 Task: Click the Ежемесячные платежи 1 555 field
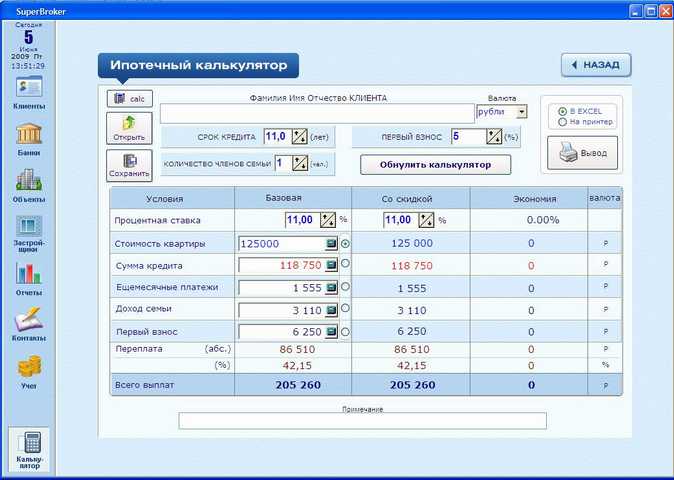282,288
